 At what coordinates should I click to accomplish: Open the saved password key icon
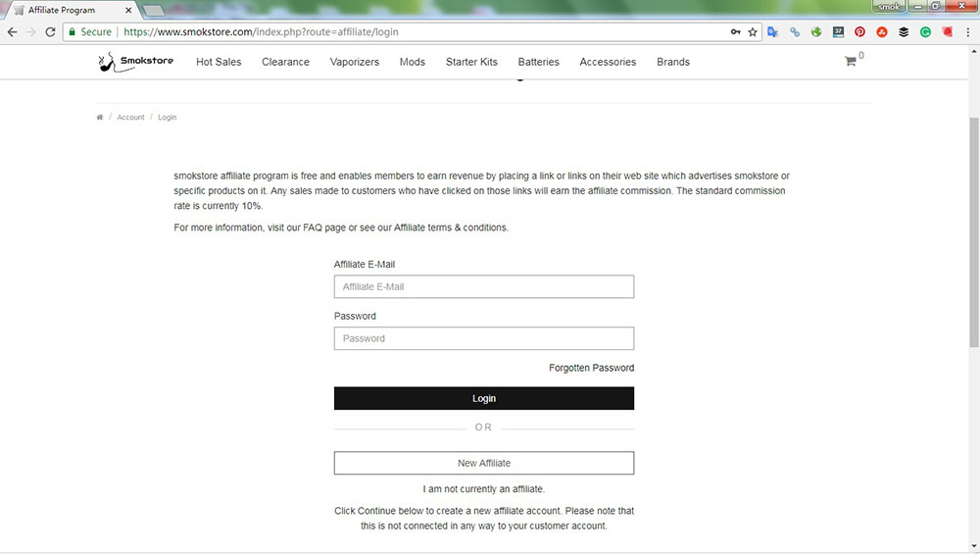[x=736, y=32]
